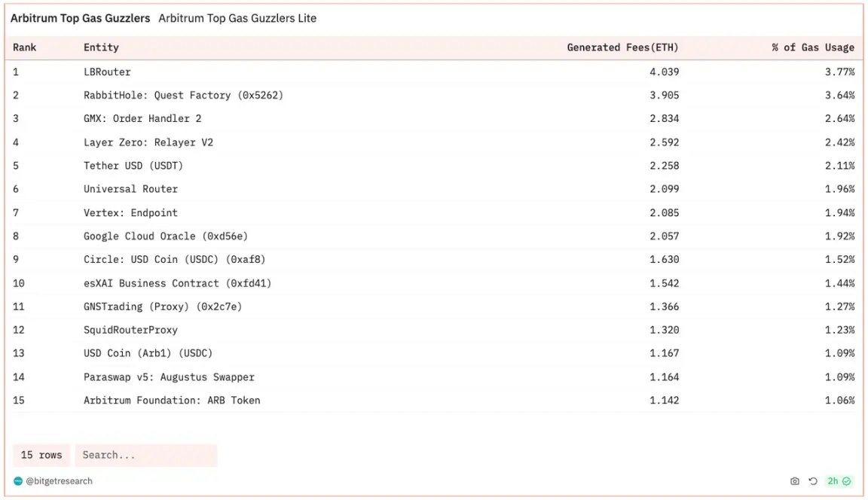
Task: Click the 2.085 fees value
Action: tap(665, 212)
